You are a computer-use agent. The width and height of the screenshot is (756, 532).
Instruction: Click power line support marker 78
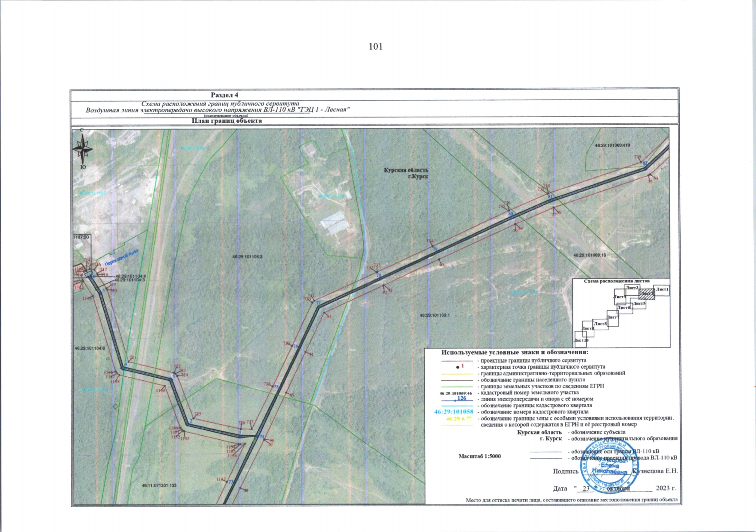pos(379,276)
